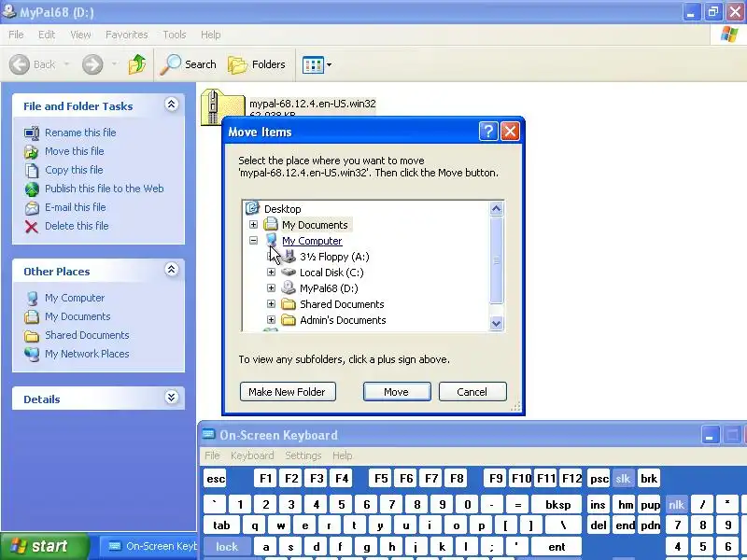
Task: Click My Documents icon in Other Places
Action: [32, 316]
